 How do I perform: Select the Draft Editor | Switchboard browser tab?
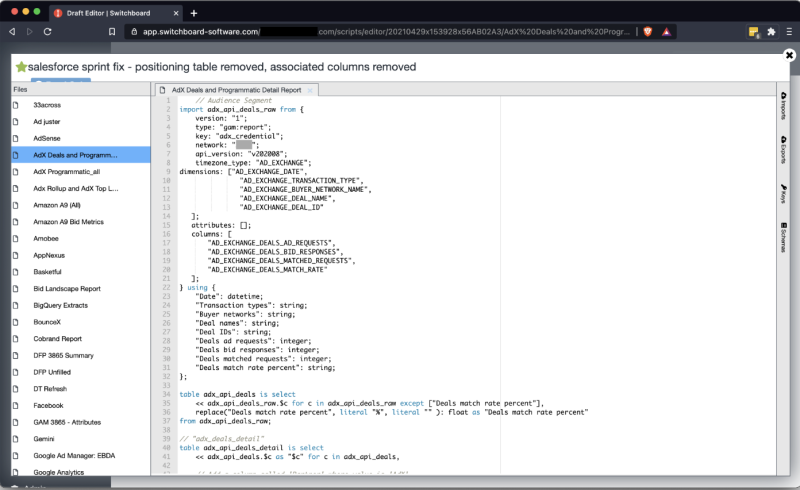116,13
